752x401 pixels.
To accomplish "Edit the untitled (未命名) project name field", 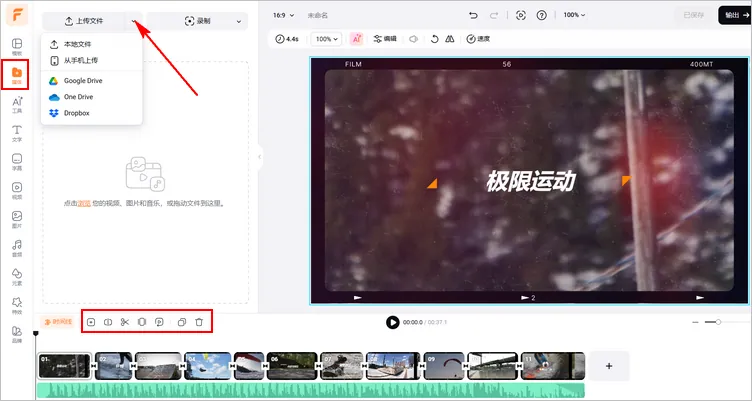I will click(x=317, y=15).
